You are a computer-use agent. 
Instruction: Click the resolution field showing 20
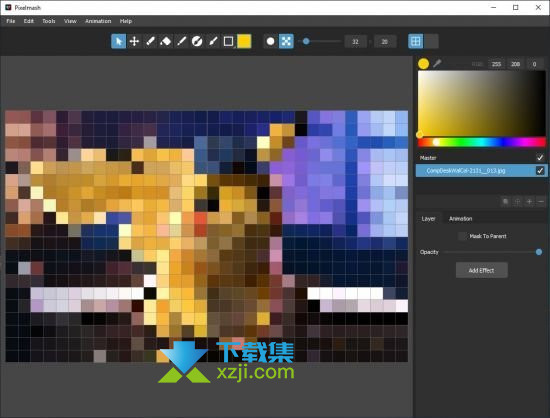click(x=385, y=42)
